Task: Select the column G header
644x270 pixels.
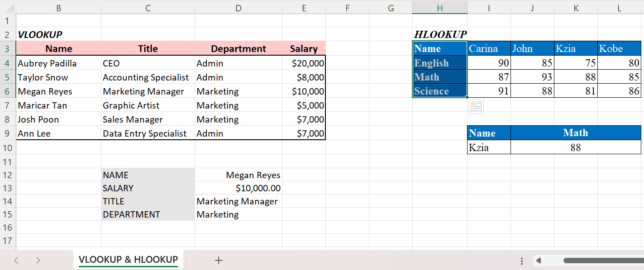Action: (x=391, y=8)
